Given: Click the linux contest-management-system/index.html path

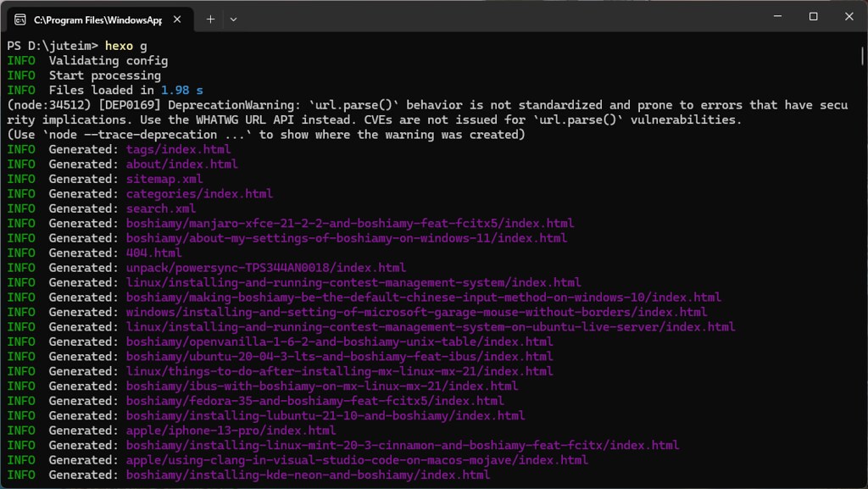Looking at the screenshot, I should (x=353, y=283).
